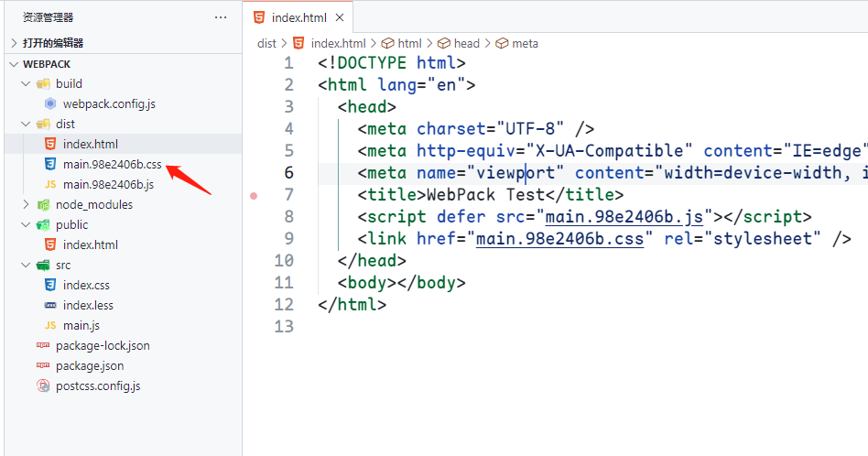
Task: Collapse the src folder chevron
Action: pos(25,265)
